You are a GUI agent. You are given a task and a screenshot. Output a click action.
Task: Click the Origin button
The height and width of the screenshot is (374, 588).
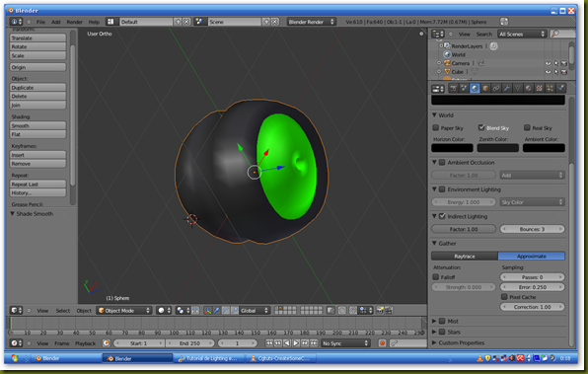point(37,67)
